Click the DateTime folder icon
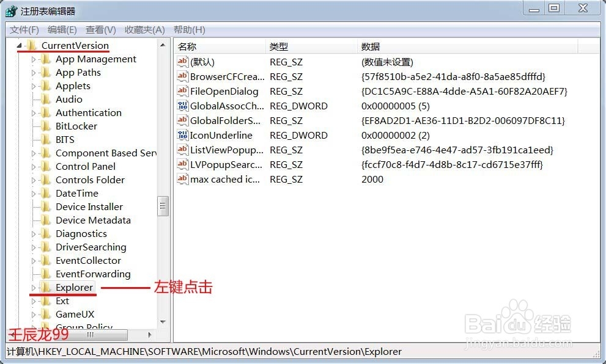 click(46, 194)
